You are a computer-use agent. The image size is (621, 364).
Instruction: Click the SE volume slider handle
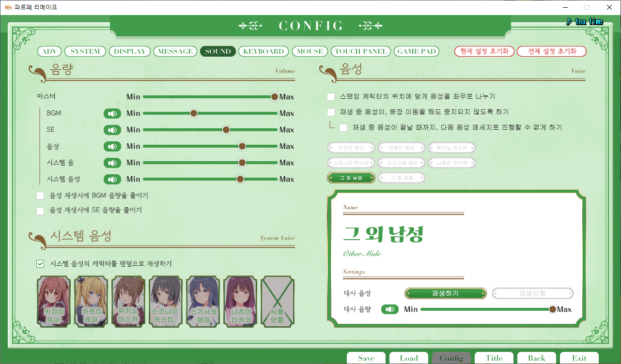click(x=226, y=130)
